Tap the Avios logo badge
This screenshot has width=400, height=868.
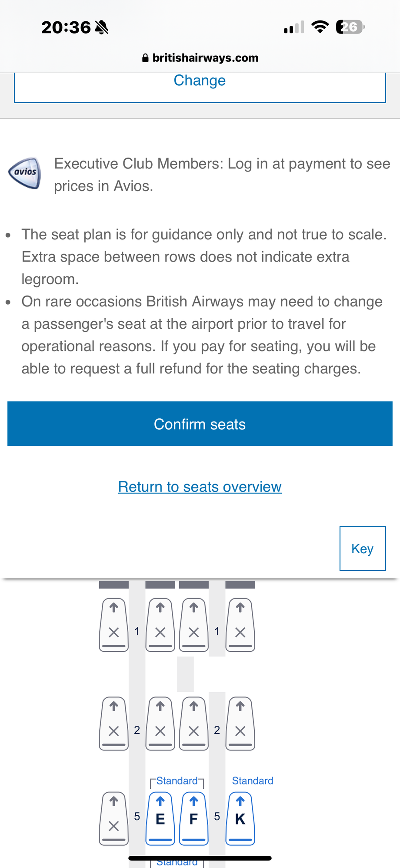pos(25,173)
